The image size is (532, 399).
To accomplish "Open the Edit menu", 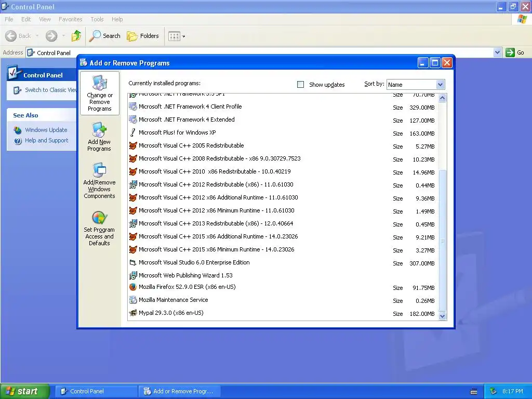I will point(26,19).
